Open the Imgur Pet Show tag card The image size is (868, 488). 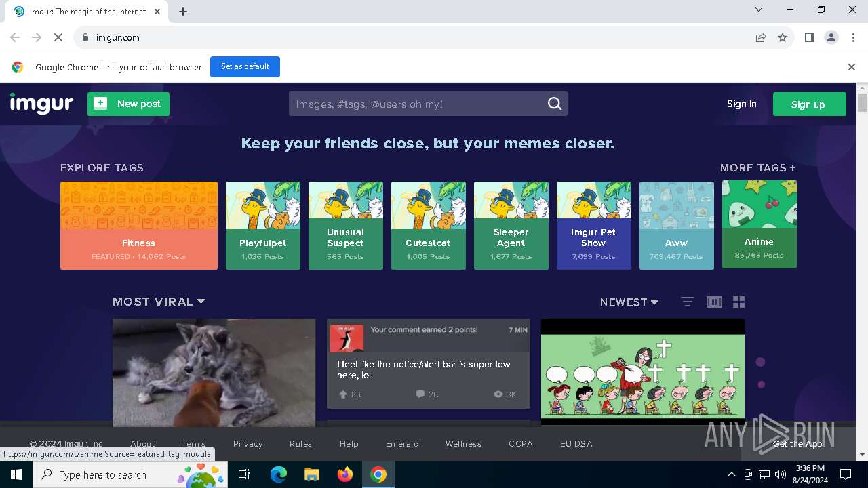pos(594,226)
